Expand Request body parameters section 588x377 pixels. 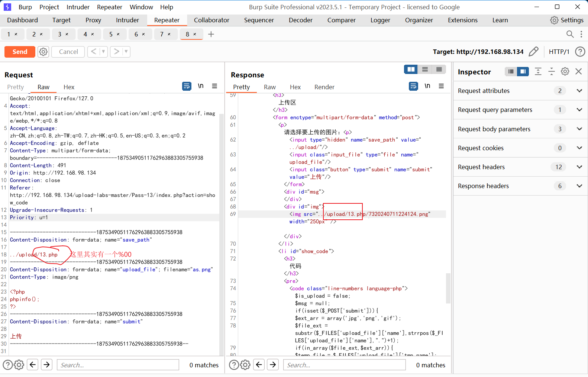(520, 129)
